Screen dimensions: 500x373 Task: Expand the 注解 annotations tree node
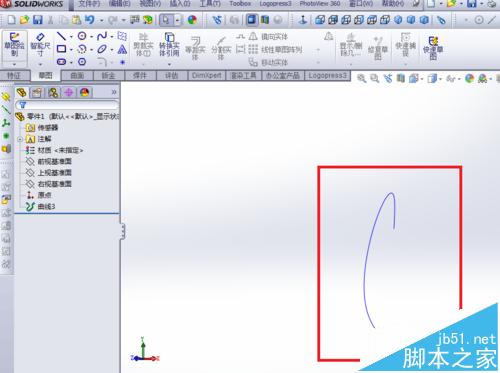coord(20,139)
